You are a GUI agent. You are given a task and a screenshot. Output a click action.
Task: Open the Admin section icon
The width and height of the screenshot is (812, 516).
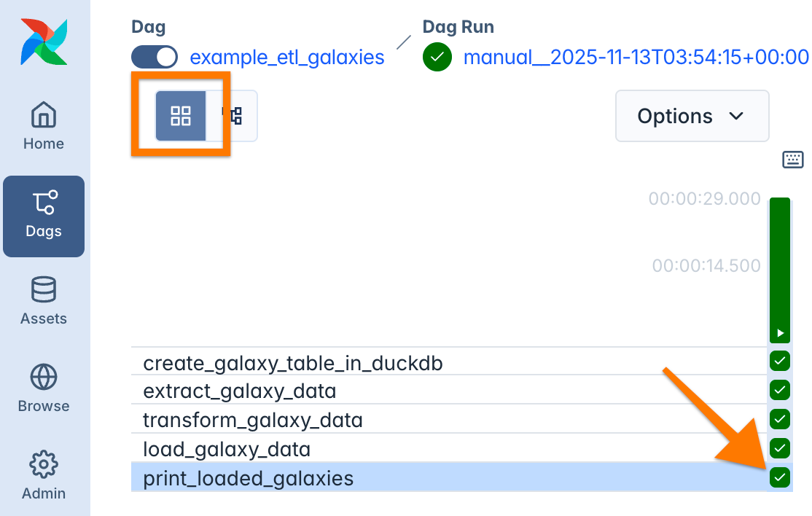click(44, 474)
